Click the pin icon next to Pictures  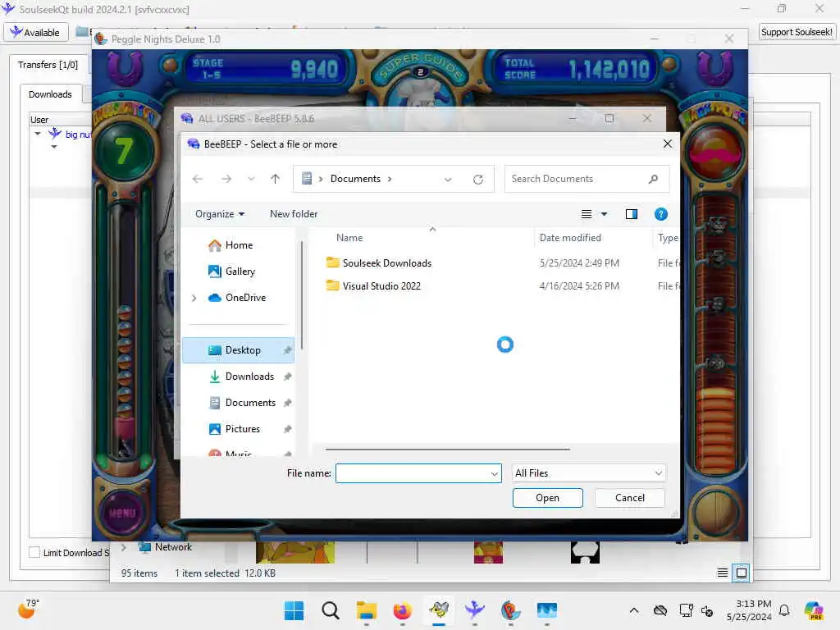click(x=287, y=429)
